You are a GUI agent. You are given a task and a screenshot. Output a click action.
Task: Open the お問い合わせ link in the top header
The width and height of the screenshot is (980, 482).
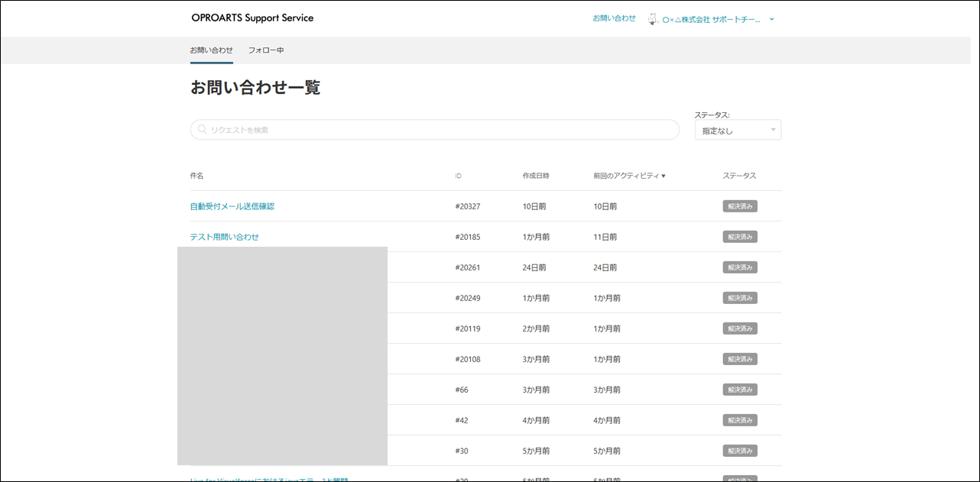coord(614,18)
